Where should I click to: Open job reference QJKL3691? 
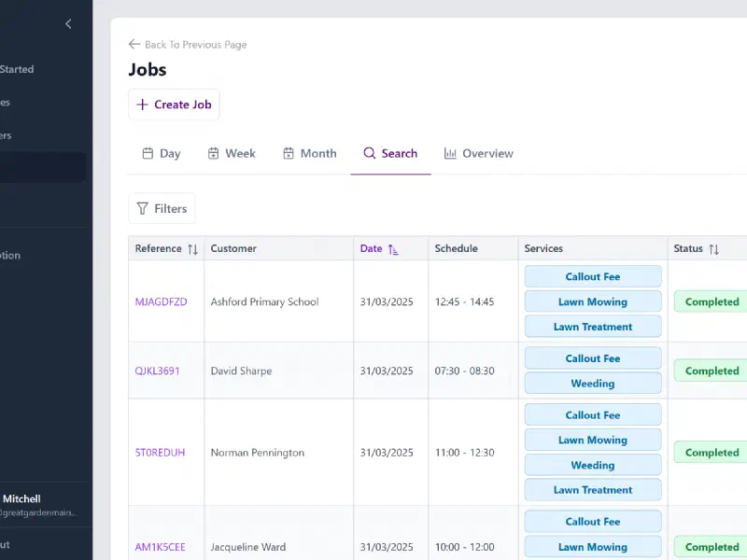point(157,371)
